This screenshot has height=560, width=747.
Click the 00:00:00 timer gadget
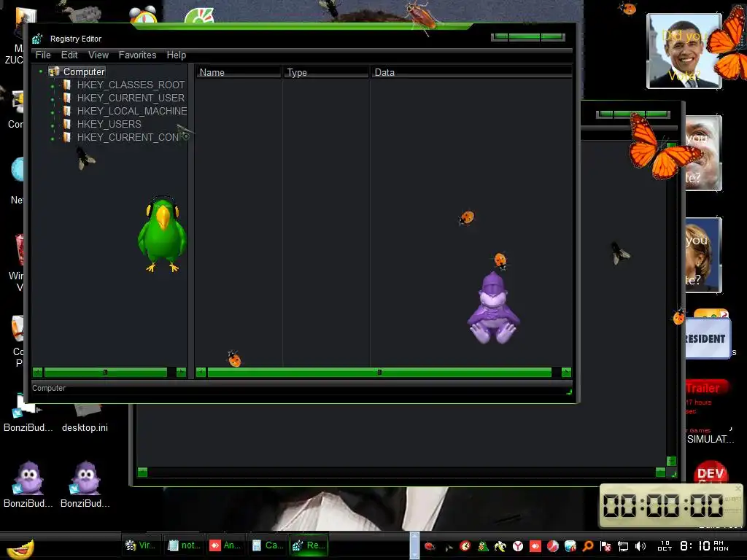pyautogui.click(x=671, y=505)
